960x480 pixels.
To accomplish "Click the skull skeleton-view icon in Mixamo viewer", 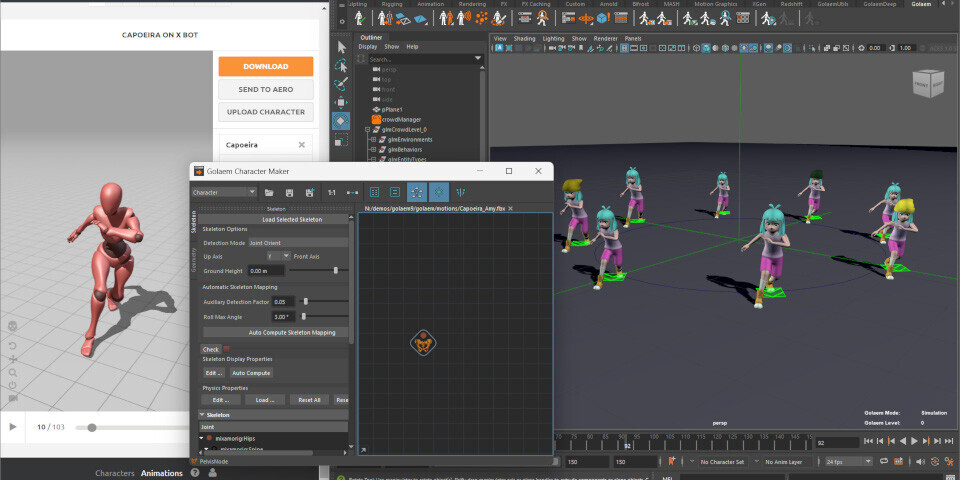I will click(x=12, y=328).
